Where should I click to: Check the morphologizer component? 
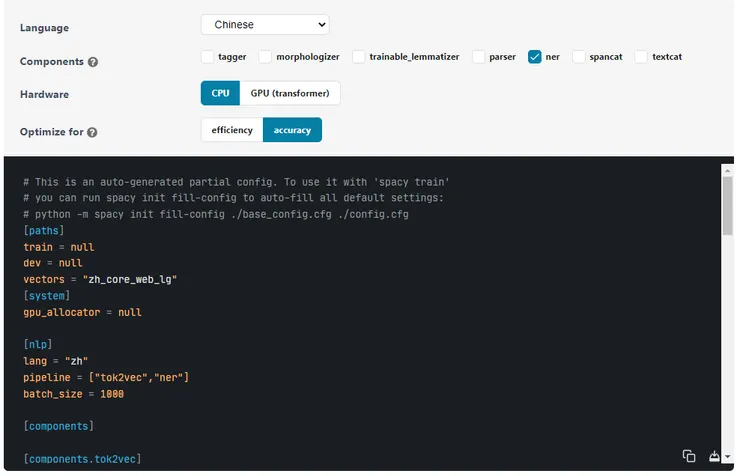[x=265, y=57]
